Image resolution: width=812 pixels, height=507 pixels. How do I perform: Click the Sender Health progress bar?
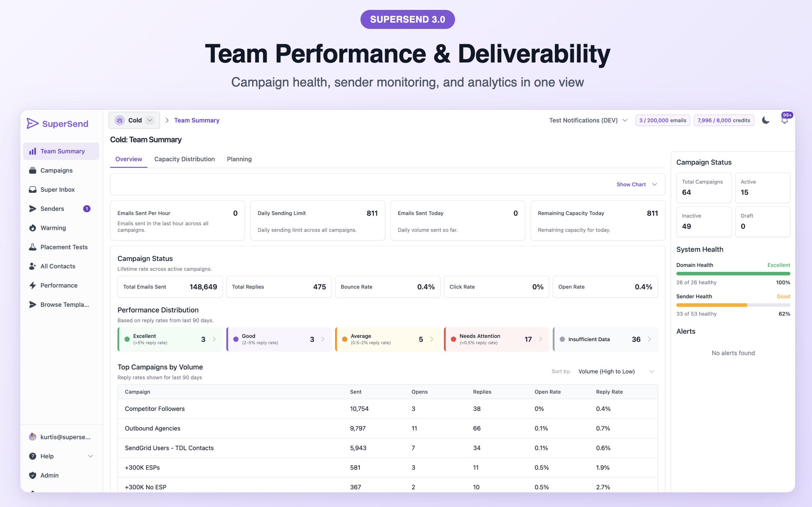point(733,305)
